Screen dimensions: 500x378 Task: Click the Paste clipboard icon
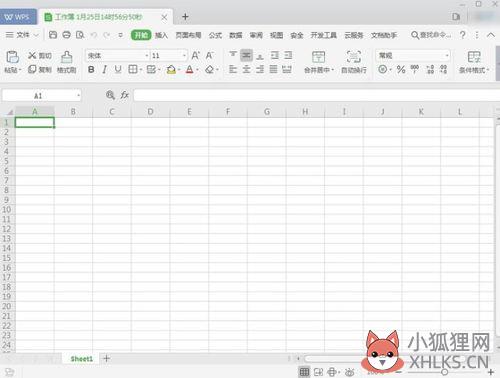click(x=12, y=57)
